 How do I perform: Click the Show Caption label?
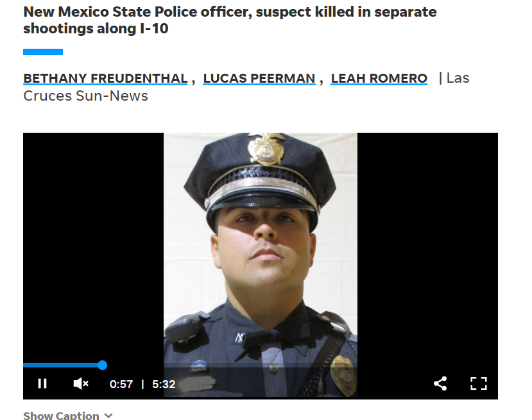[61, 416]
